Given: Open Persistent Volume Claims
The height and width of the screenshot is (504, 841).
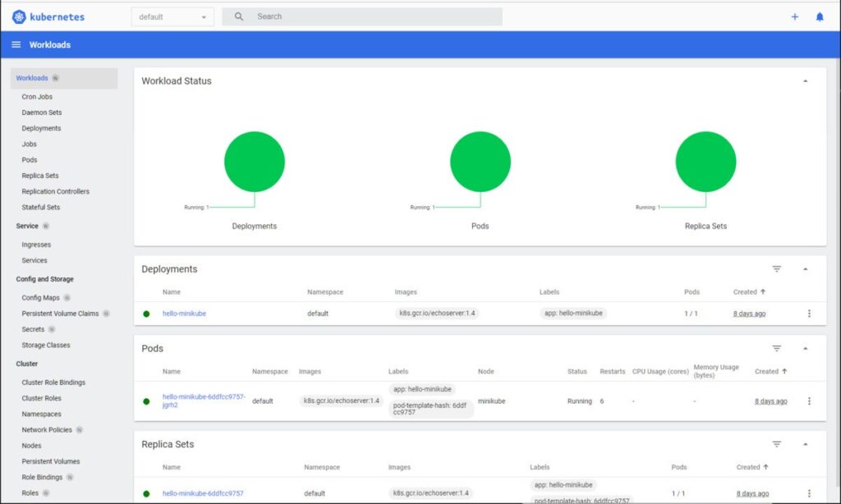Looking at the screenshot, I should tap(60, 313).
